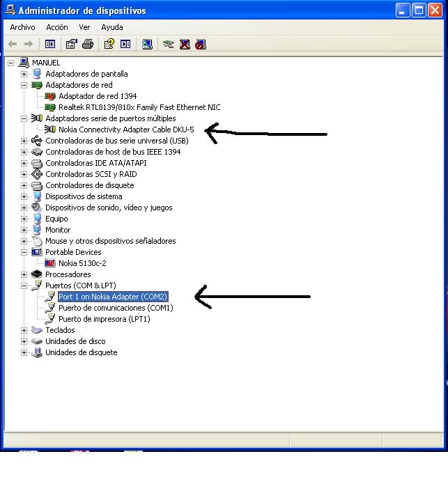Click the IEEE 1394 host controllers icon
The image size is (448, 477).
pos(37,152)
